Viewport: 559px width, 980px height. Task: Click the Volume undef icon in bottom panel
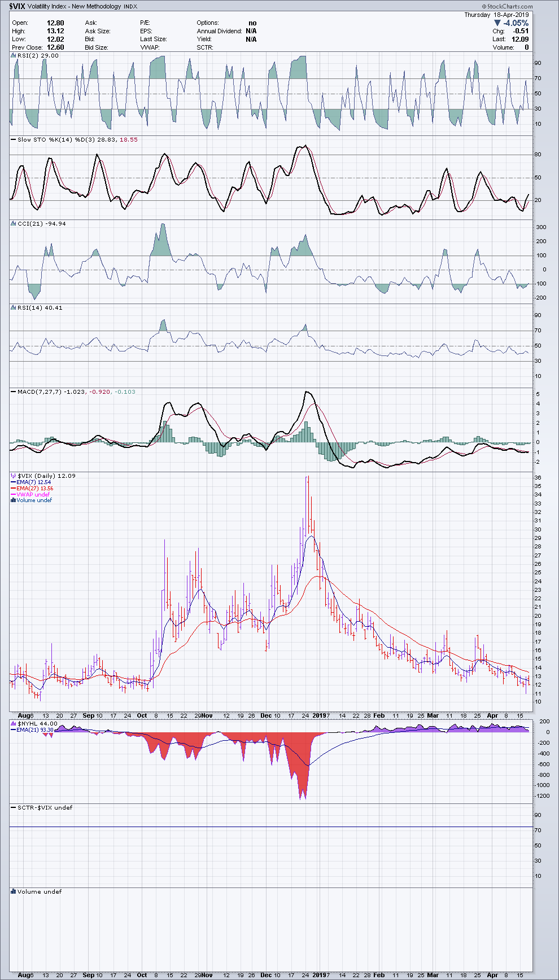tap(14, 891)
